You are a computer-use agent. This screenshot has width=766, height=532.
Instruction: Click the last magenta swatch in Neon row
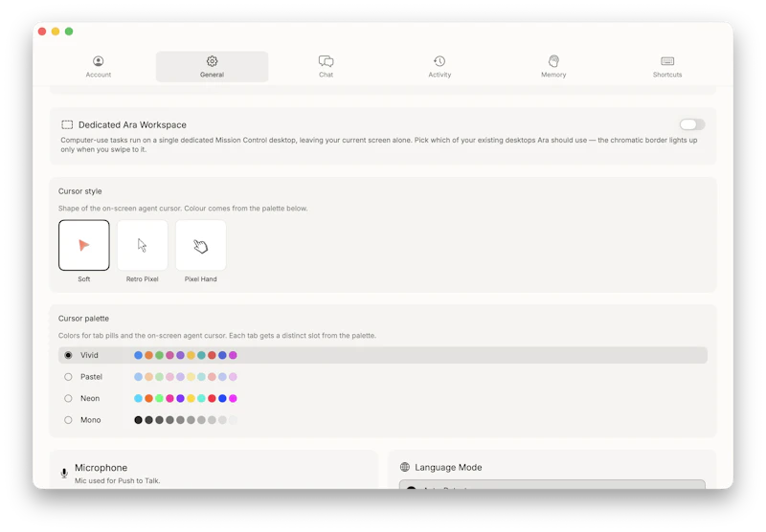click(x=233, y=398)
